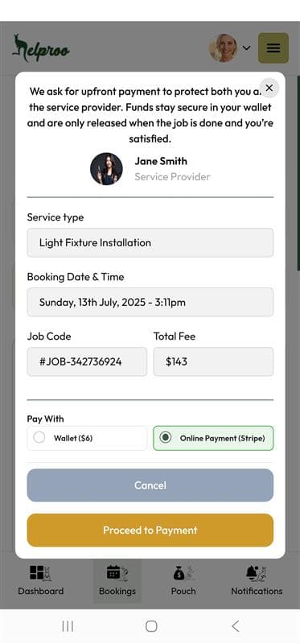Click Proceed to Payment button
Viewport: 300px width, 644px height.
pos(150,530)
